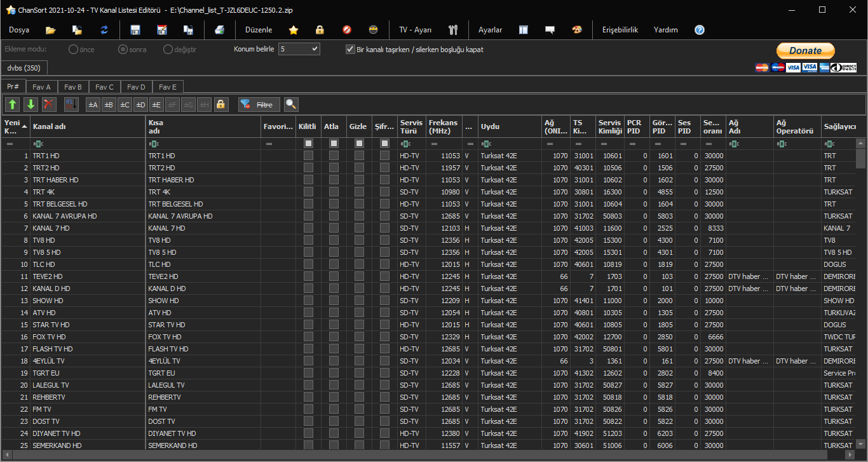
Task: Select the 'FOX TV HD' channel name cell
Action: click(x=88, y=337)
